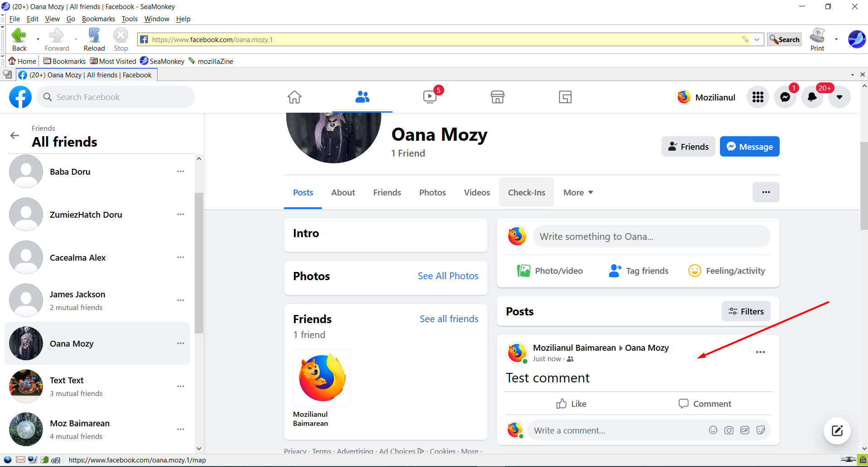Open Messenger chats icon
This screenshot has width=868, height=467.
point(785,97)
